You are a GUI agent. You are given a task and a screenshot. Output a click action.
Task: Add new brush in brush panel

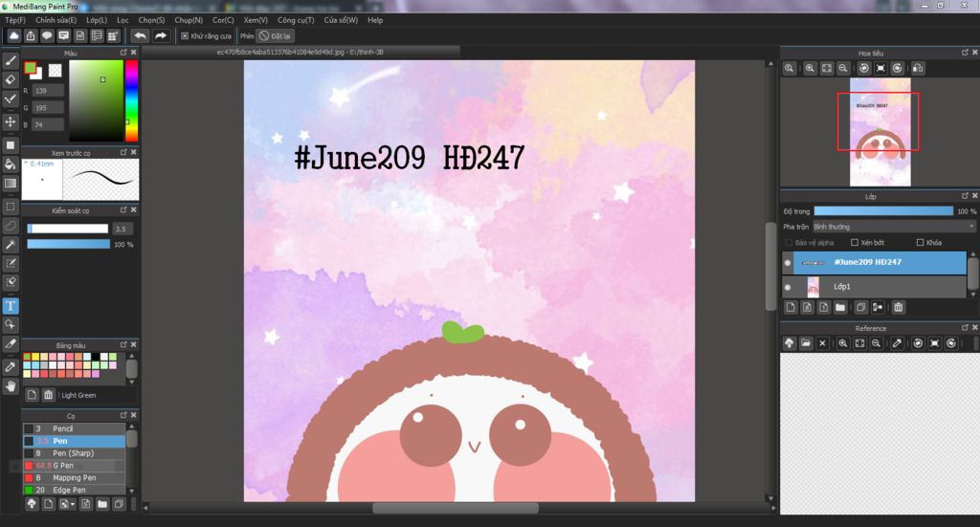pyautogui.click(x=48, y=504)
